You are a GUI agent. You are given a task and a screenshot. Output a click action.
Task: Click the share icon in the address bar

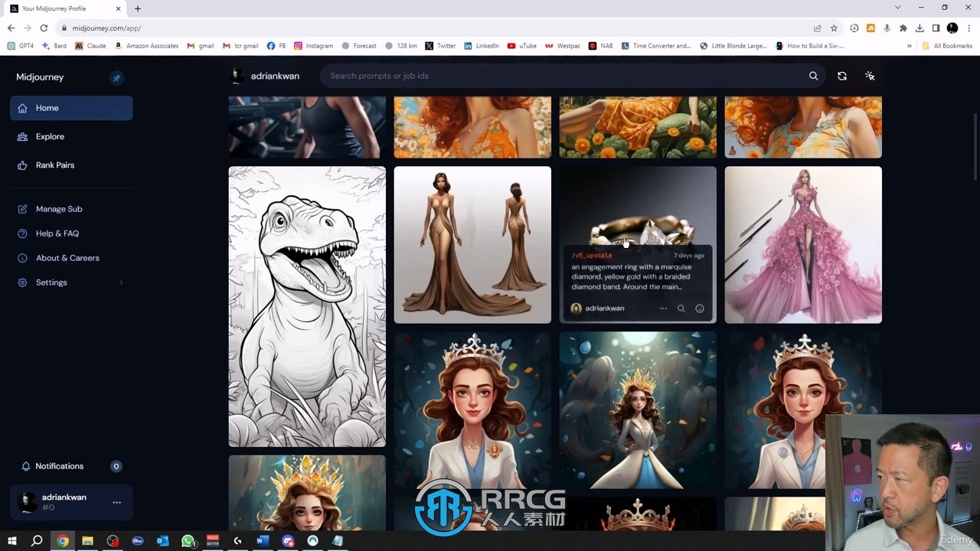click(817, 28)
